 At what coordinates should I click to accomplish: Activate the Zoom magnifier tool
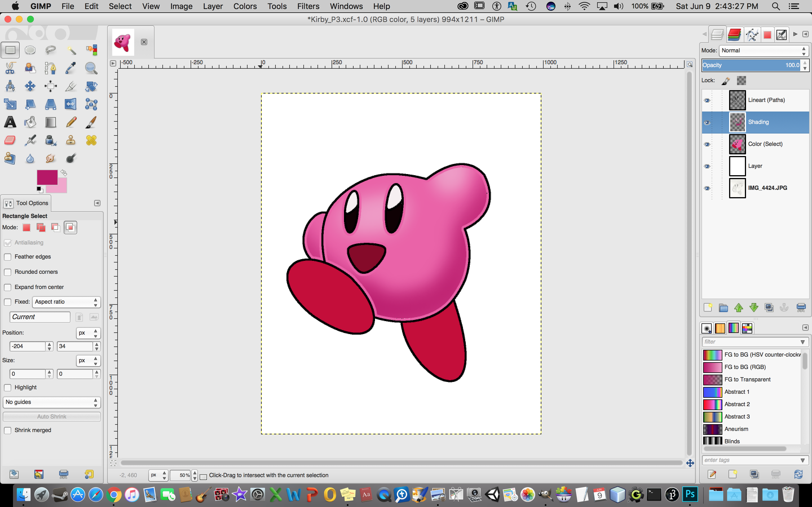pos(91,68)
